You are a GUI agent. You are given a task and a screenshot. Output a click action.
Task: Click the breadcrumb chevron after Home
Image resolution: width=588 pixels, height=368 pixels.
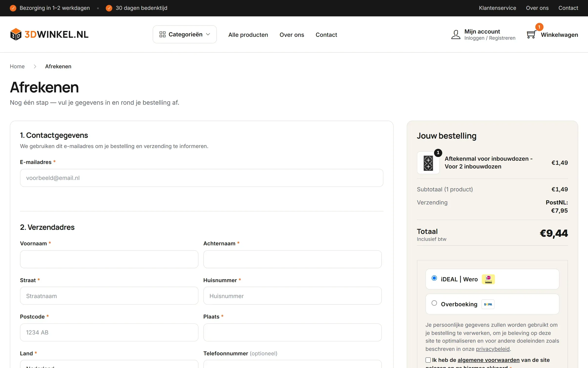pyautogui.click(x=35, y=66)
